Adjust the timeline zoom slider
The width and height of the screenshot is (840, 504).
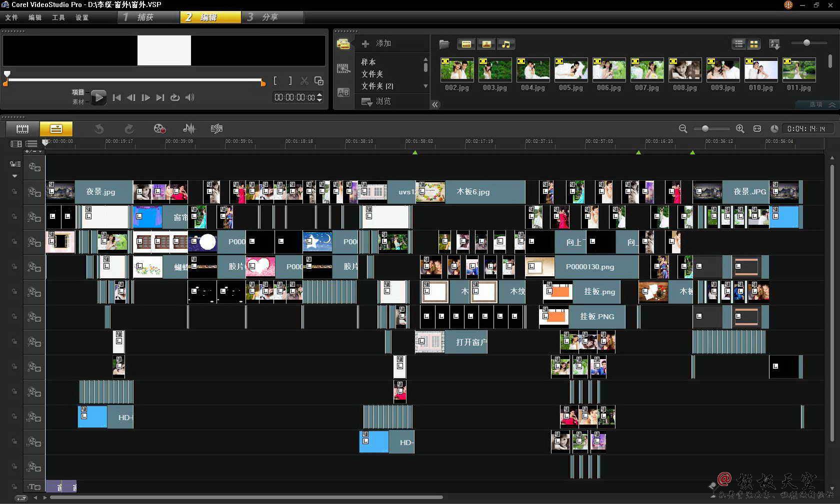705,129
